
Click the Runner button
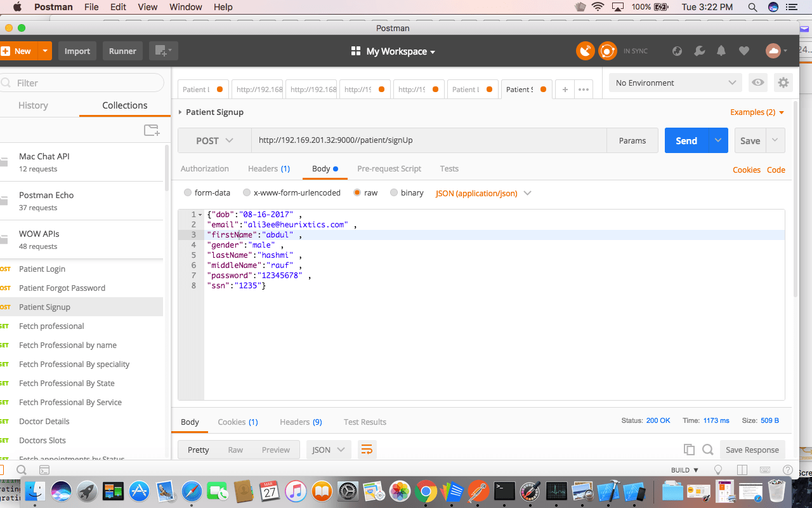click(x=122, y=51)
